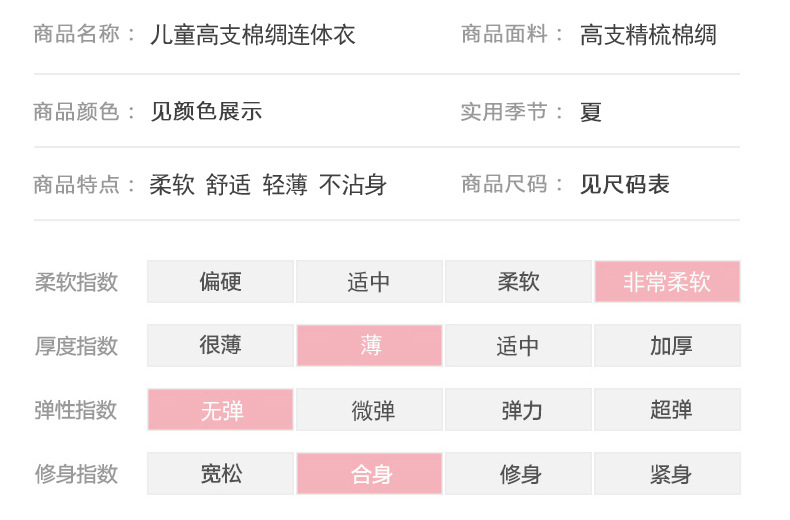This screenshot has height=520, width=790.
Task: Select the 加厚 thickness option
Action: [667, 346]
